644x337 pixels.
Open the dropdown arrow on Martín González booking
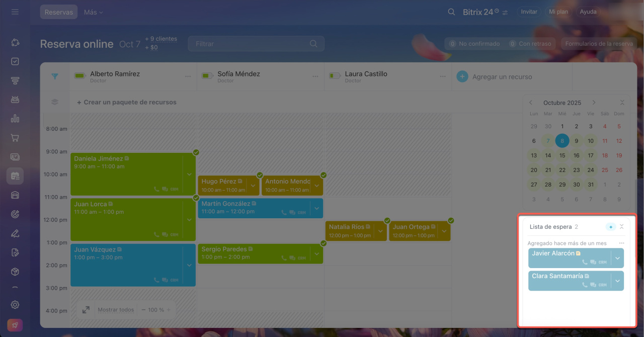pyautogui.click(x=316, y=208)
